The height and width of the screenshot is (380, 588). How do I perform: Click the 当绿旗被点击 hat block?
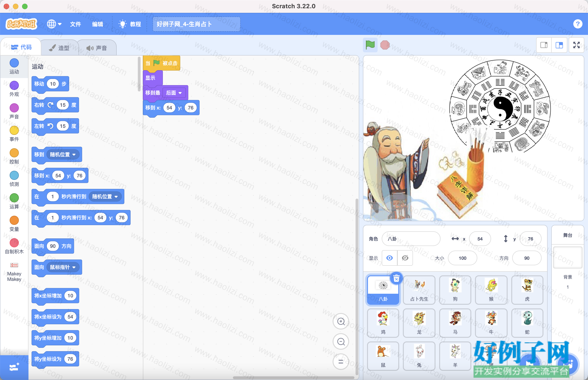coord(161,63)
